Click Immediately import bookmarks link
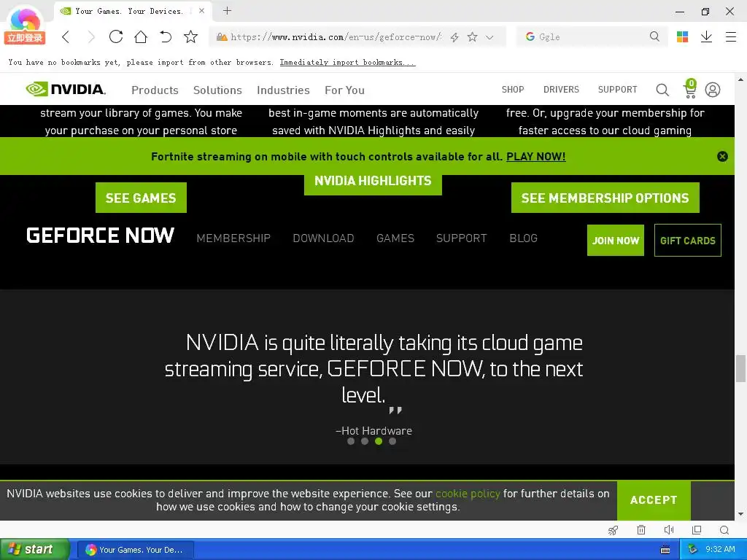This screenshot has height=560, width=747. tap(347, 63)
